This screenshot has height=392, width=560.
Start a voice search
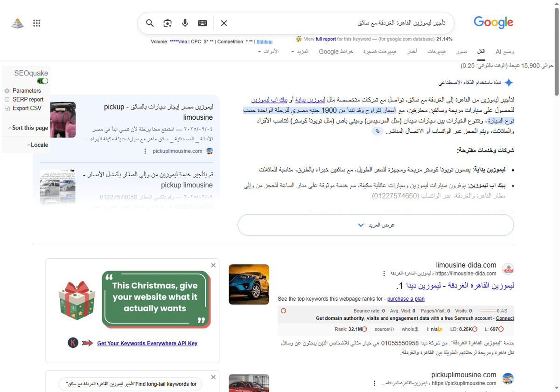click(x=185, y=23)
